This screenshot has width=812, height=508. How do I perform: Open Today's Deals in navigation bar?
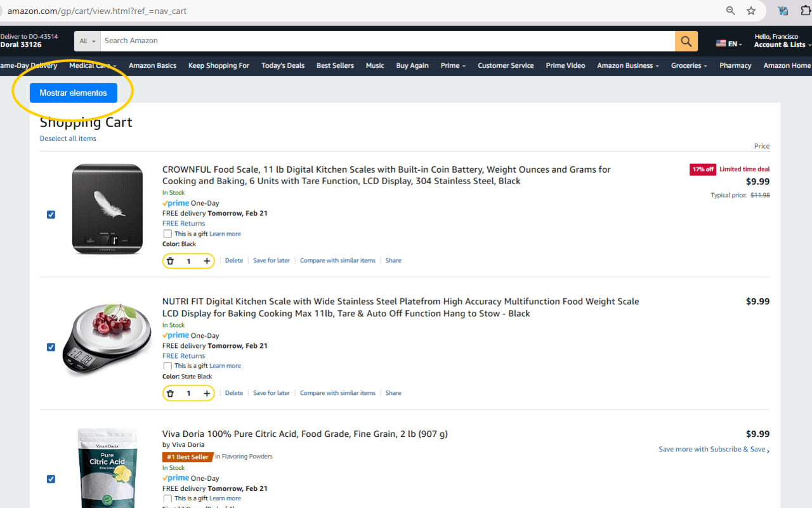point(283,65)
